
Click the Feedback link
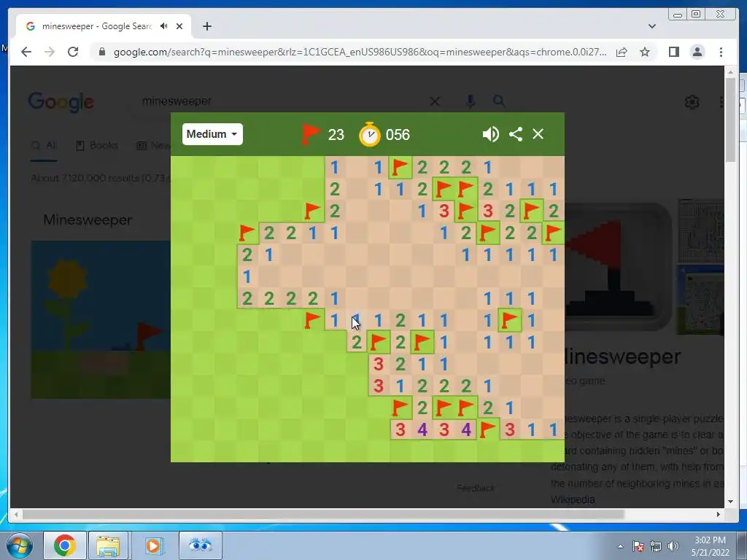(476, 488)
